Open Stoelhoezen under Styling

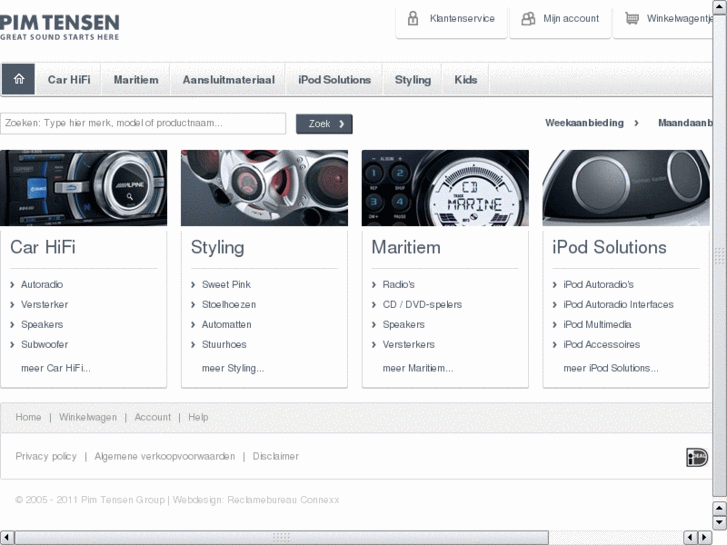229,304
